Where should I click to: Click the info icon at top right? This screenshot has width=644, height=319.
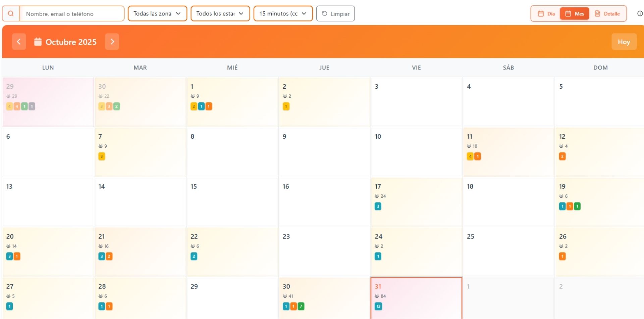(x=640, y=14)
